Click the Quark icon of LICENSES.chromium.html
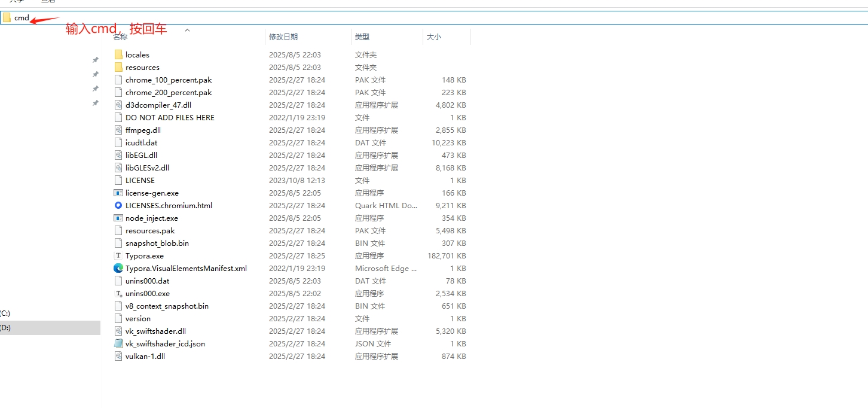This screenshot has width=868, height=408. point(118,206)
